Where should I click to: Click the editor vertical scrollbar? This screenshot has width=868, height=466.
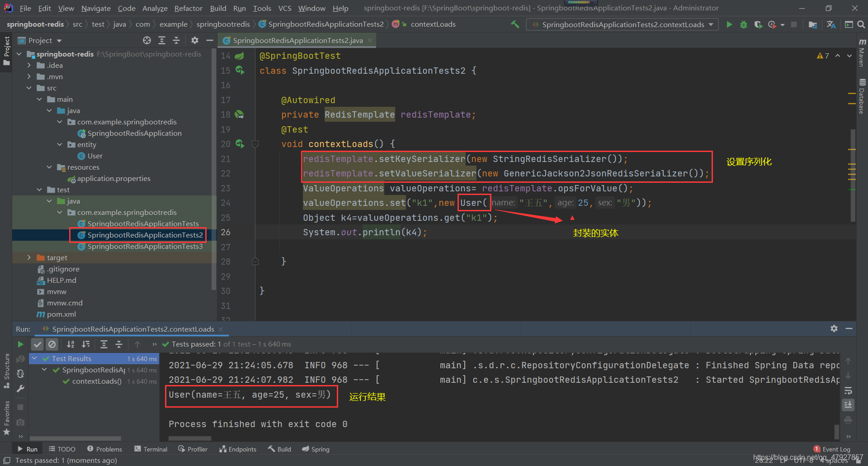tap(853, 176)
